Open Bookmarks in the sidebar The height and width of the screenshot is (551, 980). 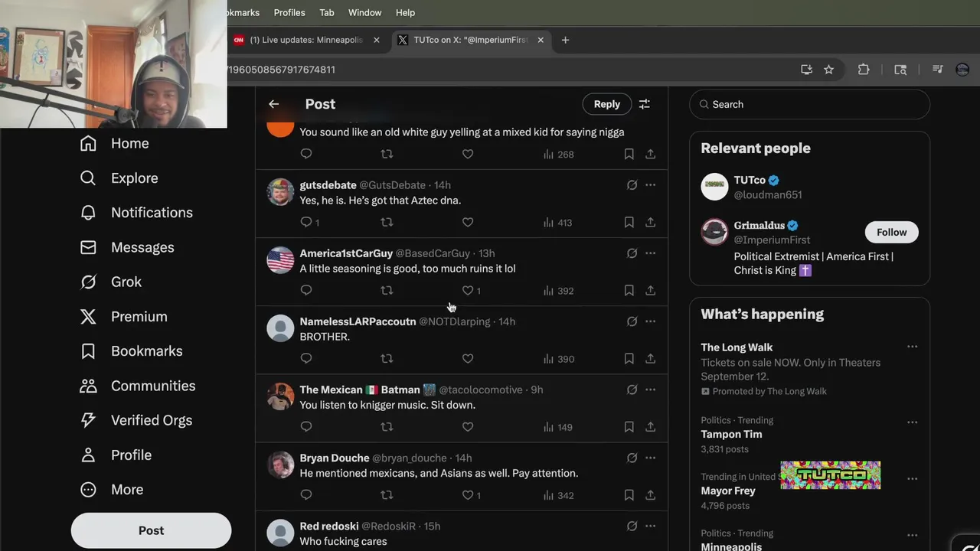131,351
